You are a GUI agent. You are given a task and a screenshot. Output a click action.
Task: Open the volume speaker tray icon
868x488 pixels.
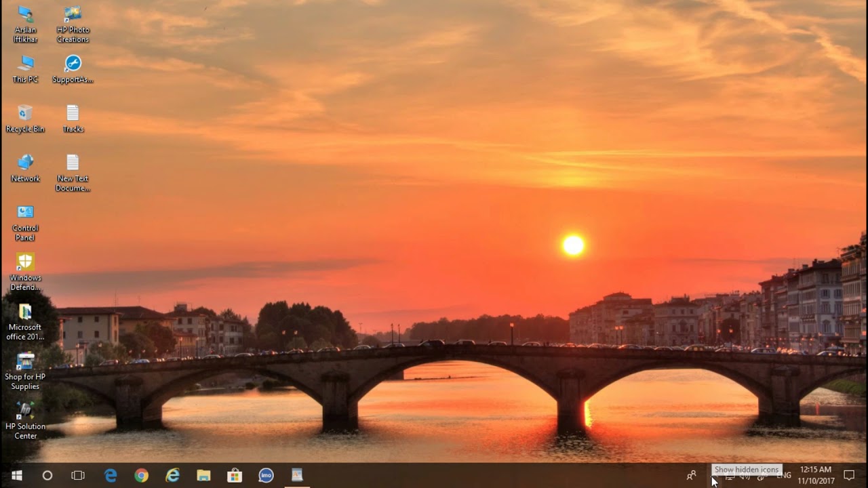745,476
